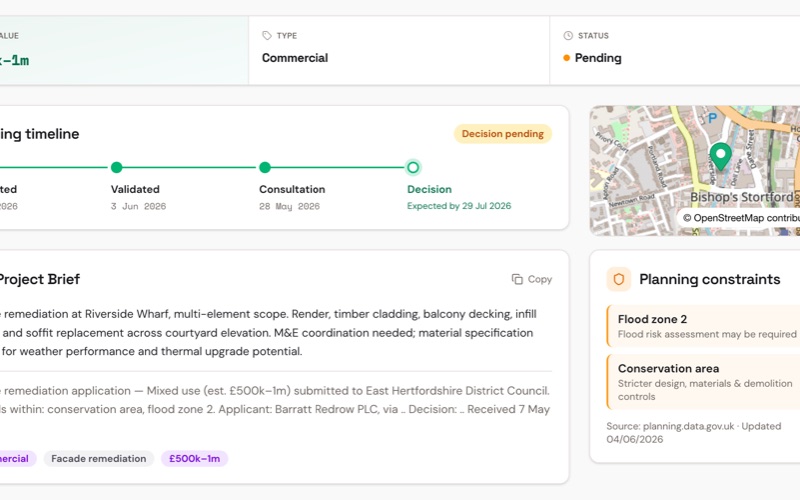800x500 pixels.
Task: Open the Flood zone 2 constraint card
Action: coord(703,326)
